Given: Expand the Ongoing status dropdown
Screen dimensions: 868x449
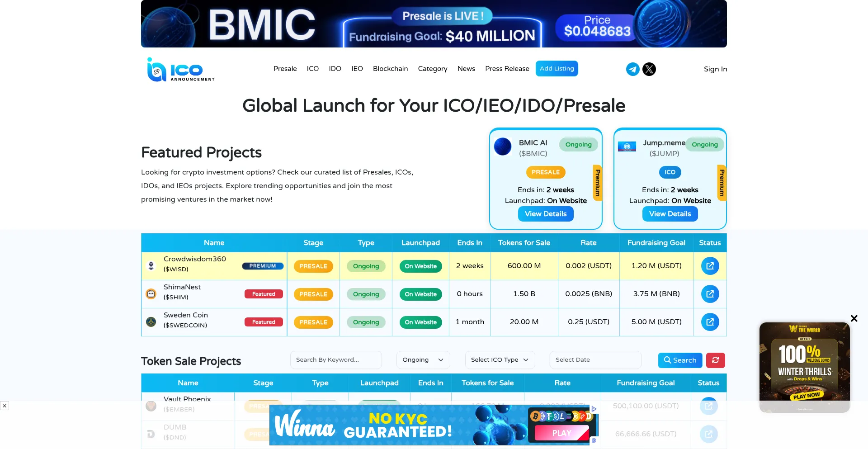Looking at the screenshot, I should click(x=423, y=360).
